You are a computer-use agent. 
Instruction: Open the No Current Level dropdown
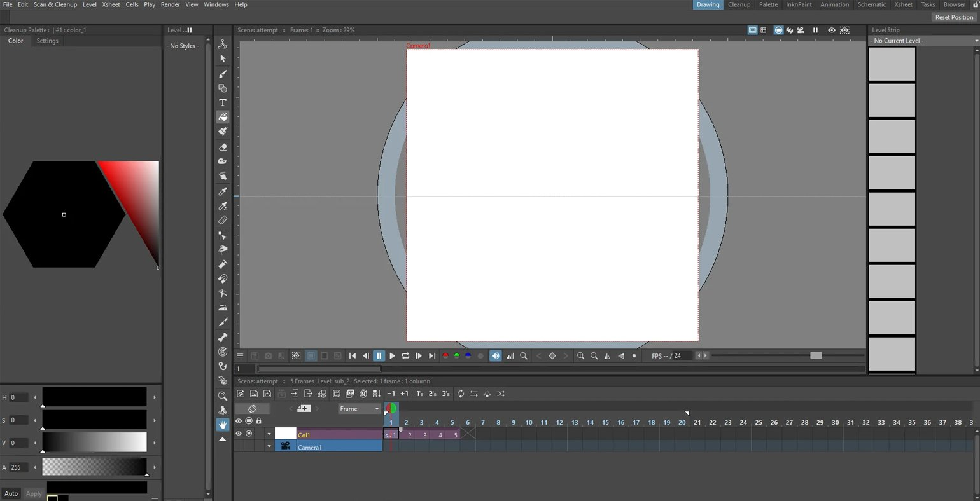(x=924, y=41)
